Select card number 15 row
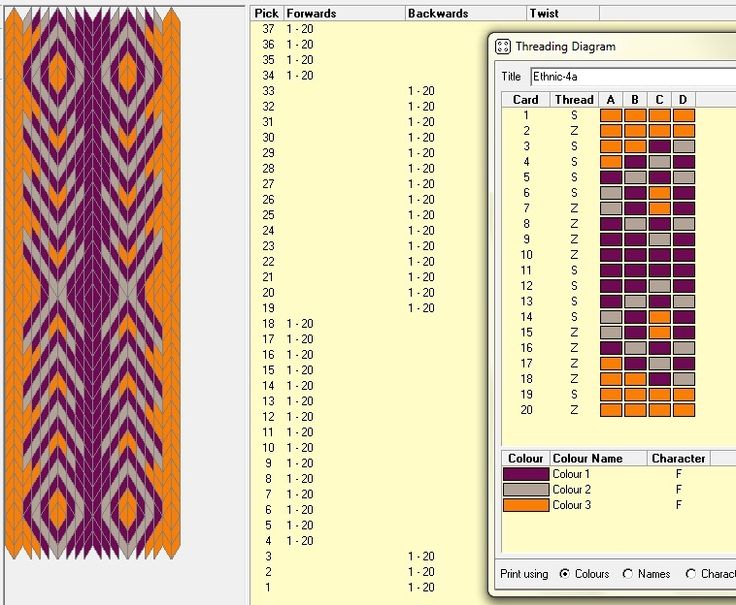 [x=526, y=332]
